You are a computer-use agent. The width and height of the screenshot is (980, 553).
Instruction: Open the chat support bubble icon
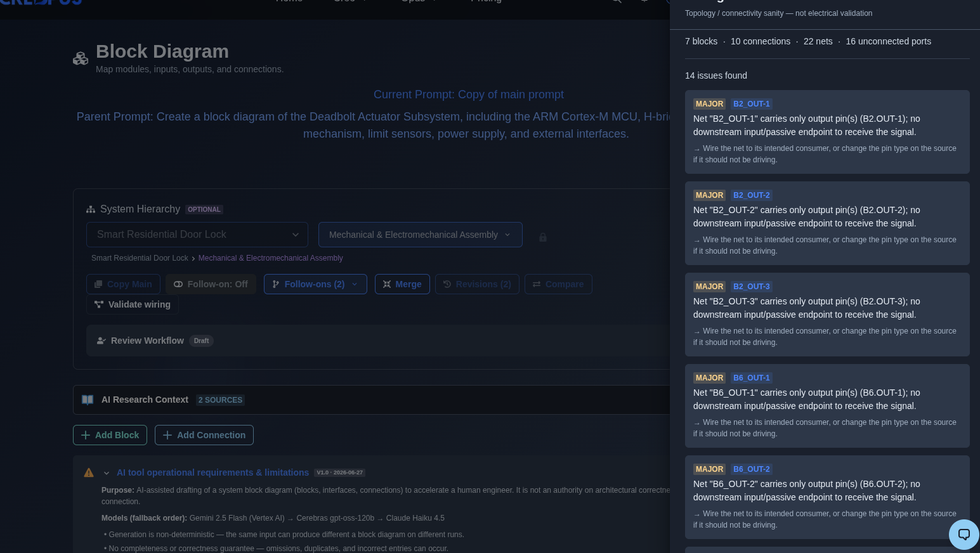click(x=964, y=534)
